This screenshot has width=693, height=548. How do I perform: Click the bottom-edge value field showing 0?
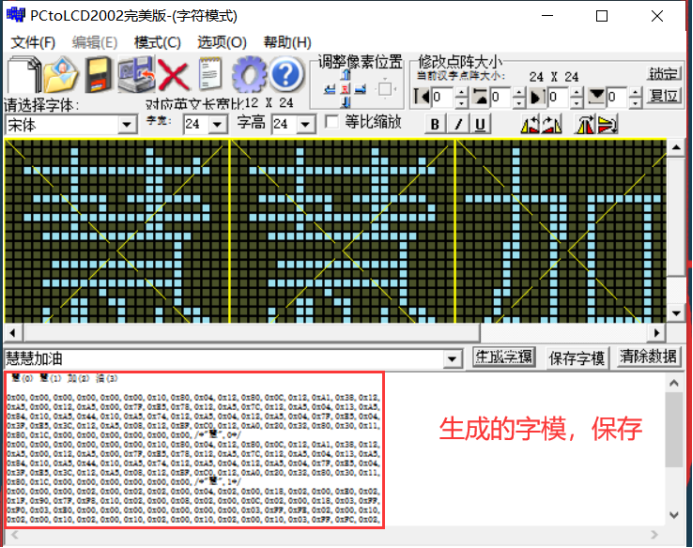click(617, 97)
